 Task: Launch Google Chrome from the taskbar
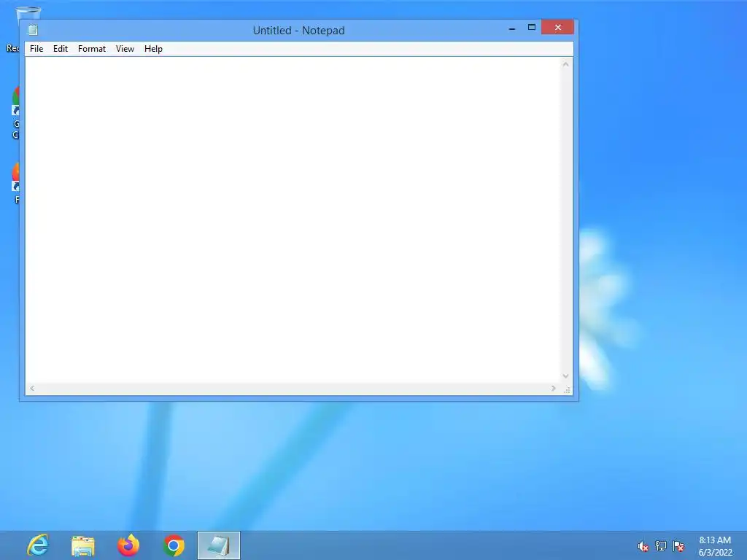(x=174, y=545)
